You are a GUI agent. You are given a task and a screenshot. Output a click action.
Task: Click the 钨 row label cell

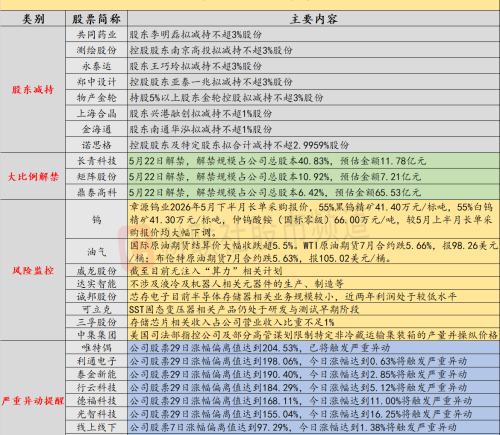pyautogui.click(x=96, y=219)
